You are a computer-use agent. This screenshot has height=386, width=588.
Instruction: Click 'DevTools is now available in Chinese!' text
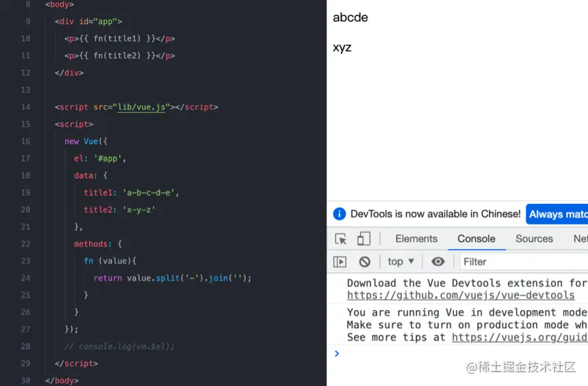(x=435, y=214)
